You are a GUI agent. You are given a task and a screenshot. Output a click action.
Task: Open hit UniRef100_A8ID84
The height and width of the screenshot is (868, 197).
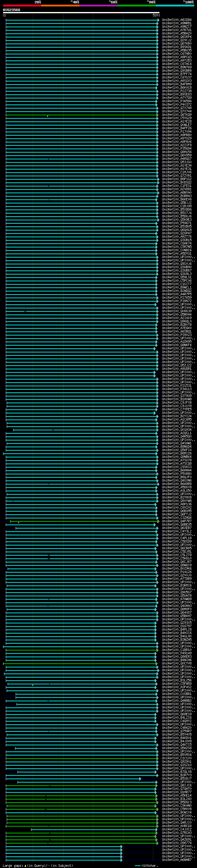tap(177, 20)
